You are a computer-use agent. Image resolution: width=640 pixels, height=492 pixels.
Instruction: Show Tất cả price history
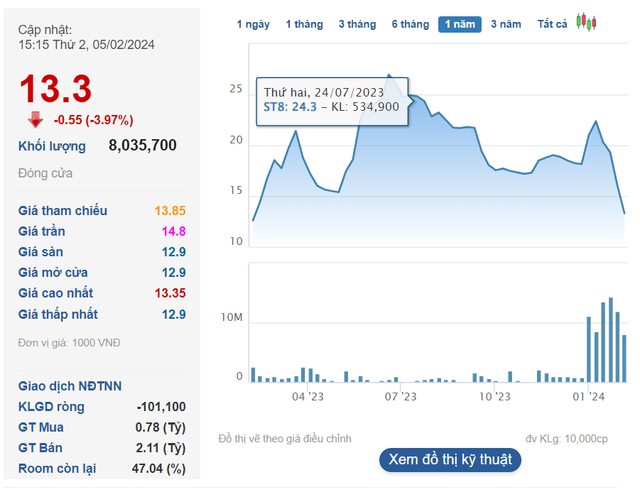(552, 24)
